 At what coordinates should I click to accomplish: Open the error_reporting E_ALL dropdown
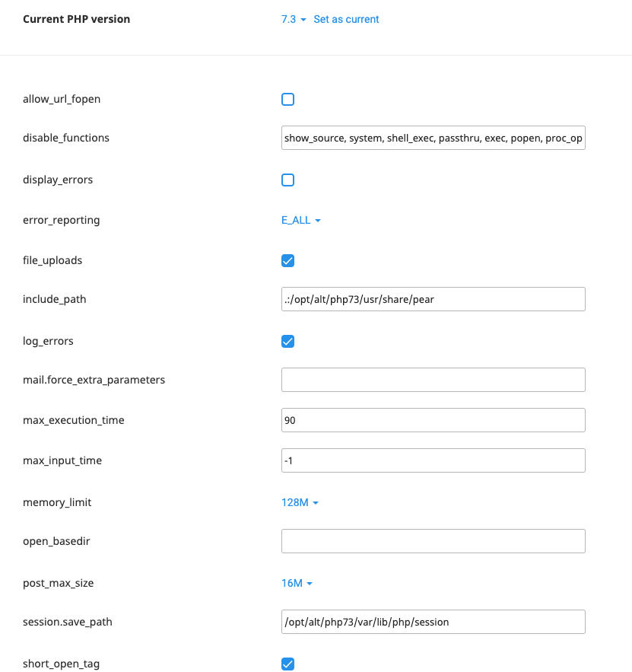300,220
